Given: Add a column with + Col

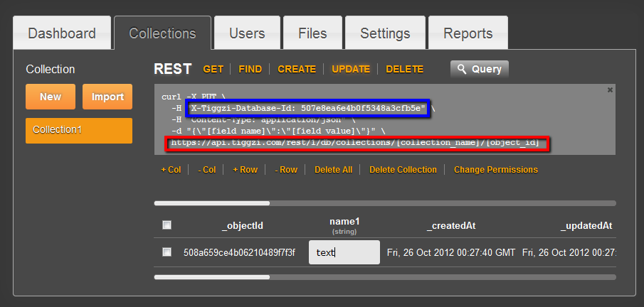Looking at the screenshot, I should 171,170.
